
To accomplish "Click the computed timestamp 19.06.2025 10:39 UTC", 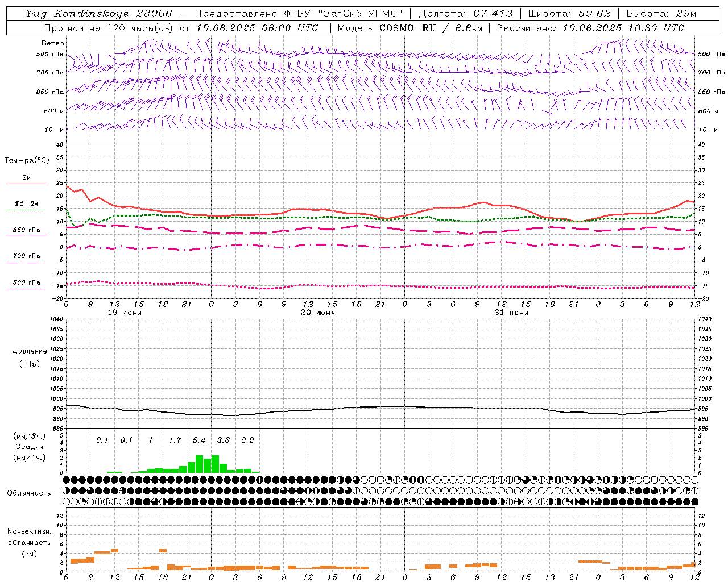I will (x=623, y=28).
